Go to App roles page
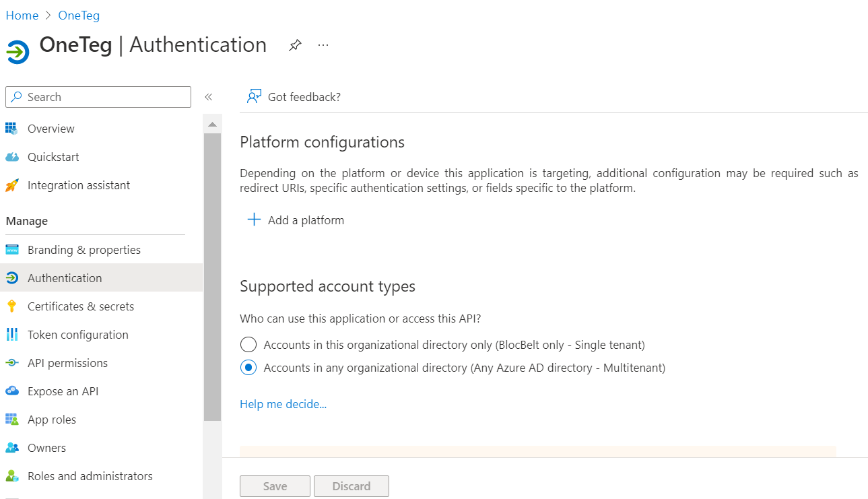The image size is (868, 499). click(x=52, y=420)
